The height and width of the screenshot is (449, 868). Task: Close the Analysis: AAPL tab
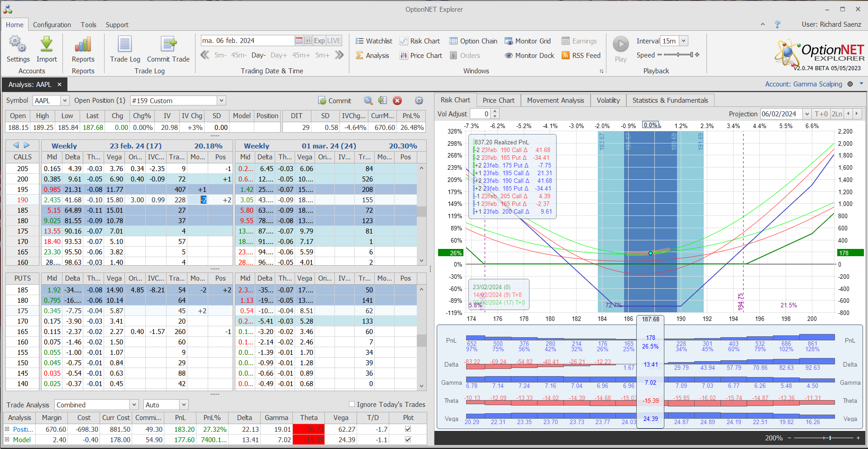point(59,85)
